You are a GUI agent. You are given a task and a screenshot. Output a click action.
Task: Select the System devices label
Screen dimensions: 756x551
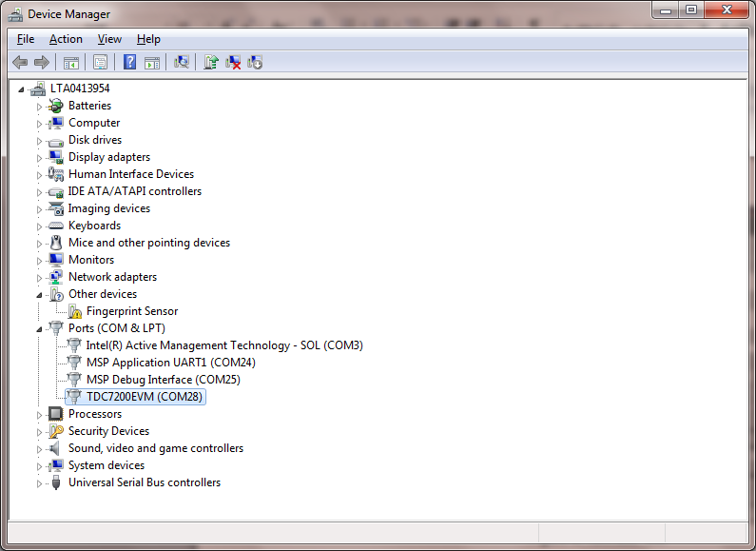pyautogui.click(x=107, y=465)
